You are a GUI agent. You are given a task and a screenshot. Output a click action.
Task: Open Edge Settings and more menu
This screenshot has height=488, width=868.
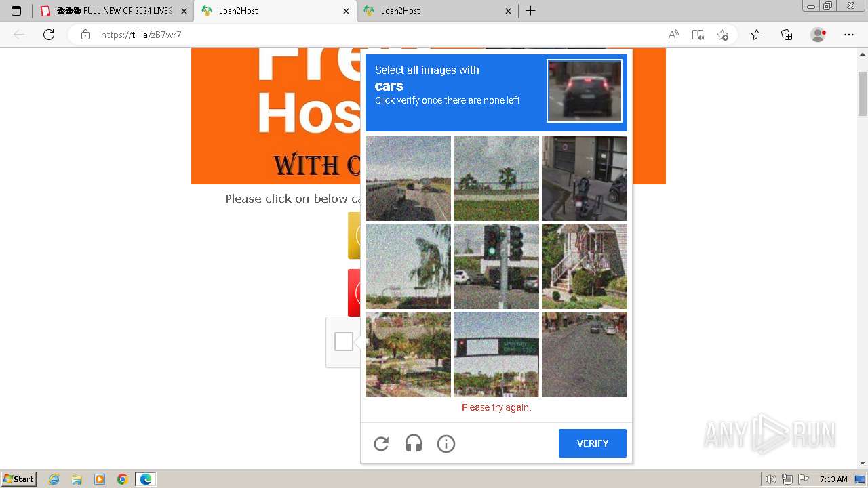(849, 35)
